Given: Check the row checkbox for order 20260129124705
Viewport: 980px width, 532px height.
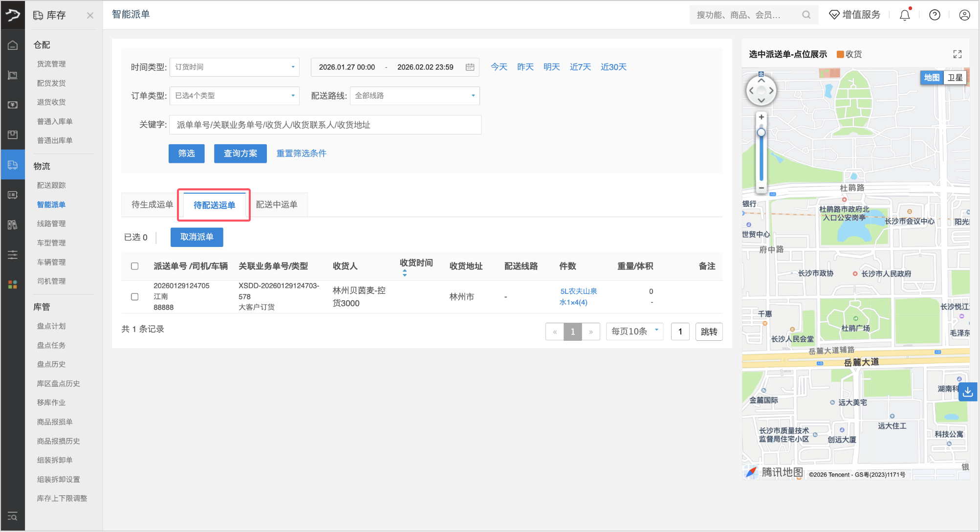Looking at the screenshot, I should coord(135,297).
